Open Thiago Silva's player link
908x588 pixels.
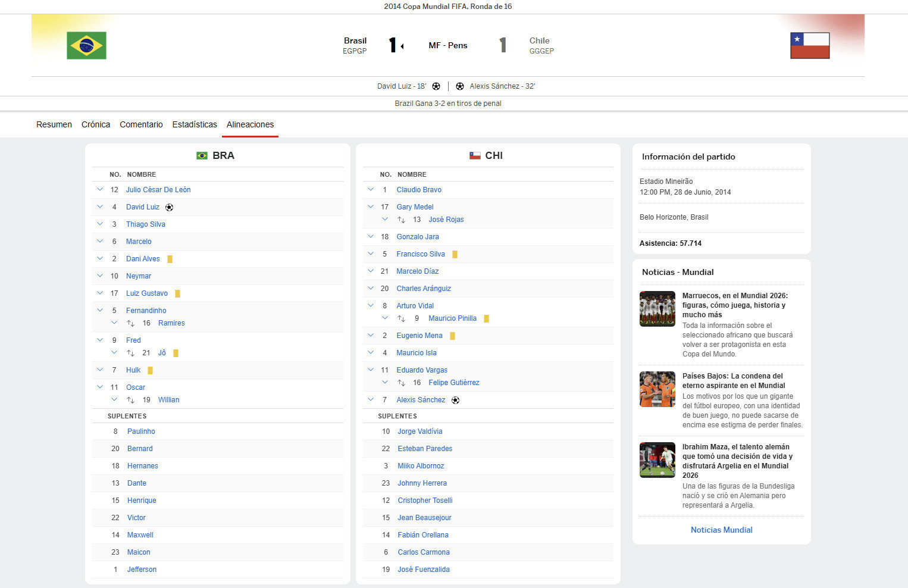coord(146,224)
